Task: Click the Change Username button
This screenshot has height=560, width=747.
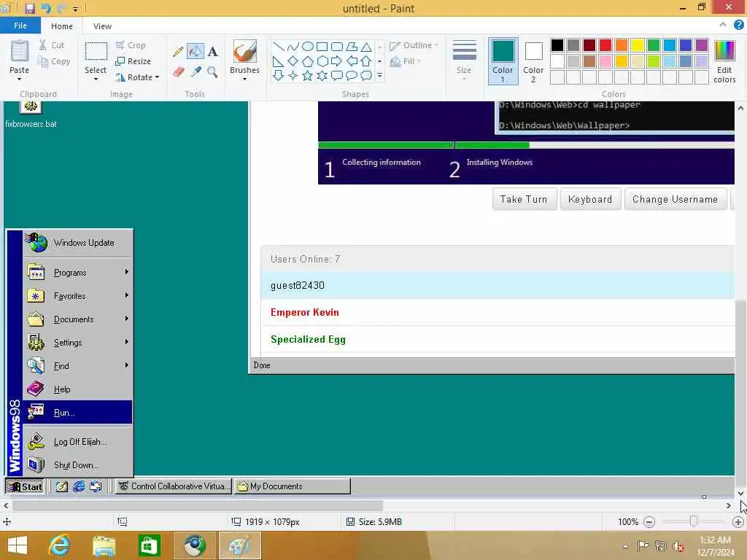Action: pos(675,200)
